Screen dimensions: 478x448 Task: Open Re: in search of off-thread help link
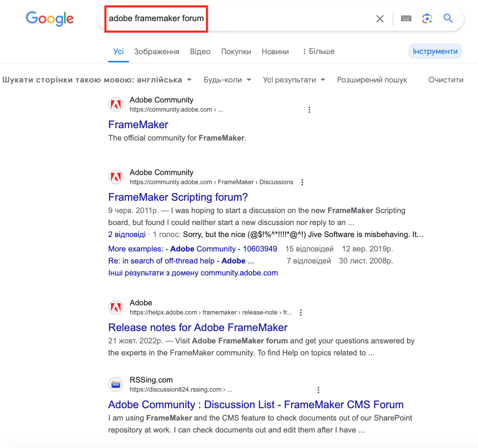tap(181, 261)
